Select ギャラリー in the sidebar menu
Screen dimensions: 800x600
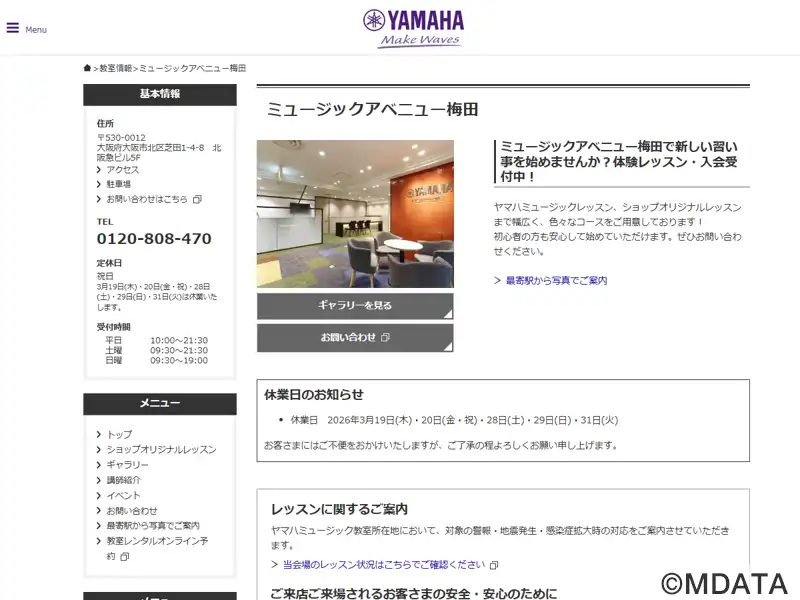pos(127,465)
